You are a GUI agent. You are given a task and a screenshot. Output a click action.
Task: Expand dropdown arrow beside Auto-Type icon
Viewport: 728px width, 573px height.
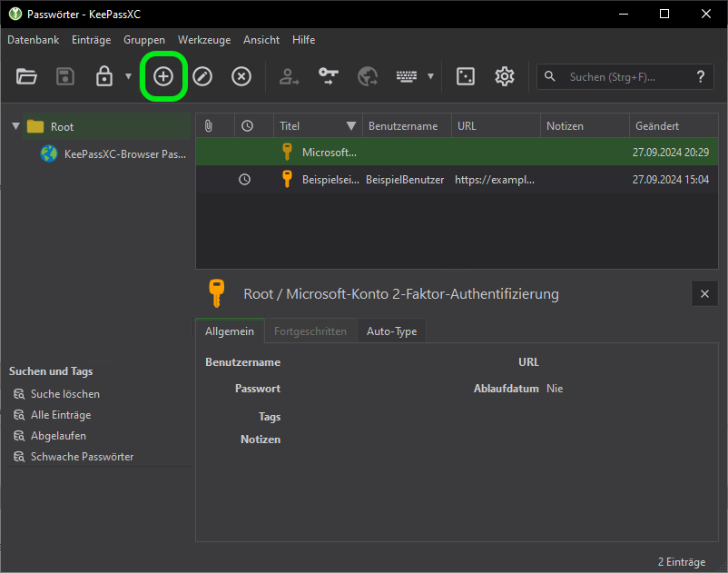click(x=430, y=77)
